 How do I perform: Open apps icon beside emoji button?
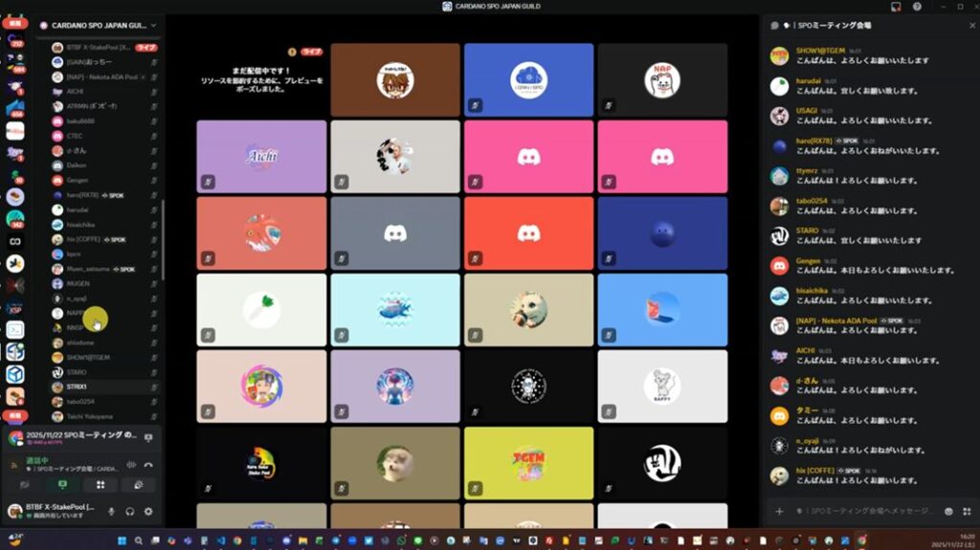click(966, 512)
